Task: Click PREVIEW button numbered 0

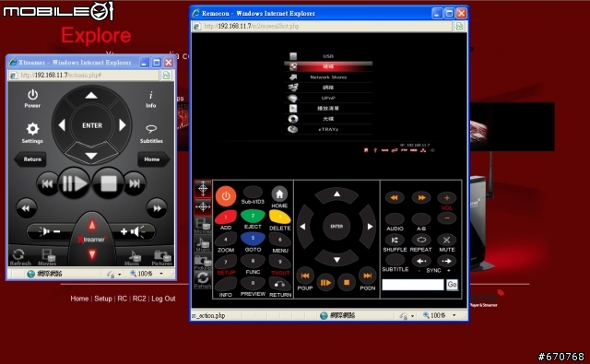Action: coord(253,283)
